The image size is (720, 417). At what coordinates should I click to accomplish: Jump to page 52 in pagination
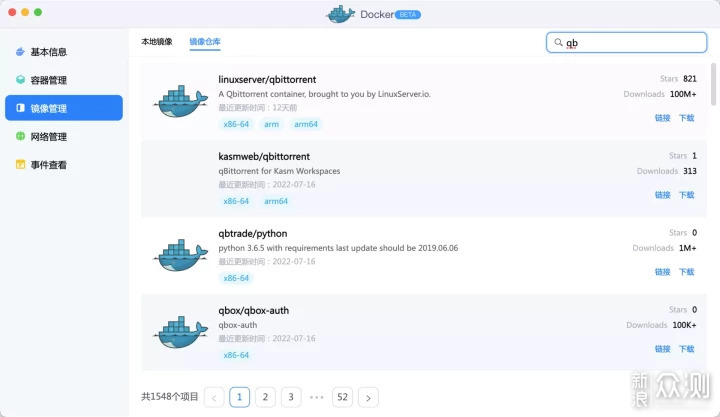(x=343, y=397)
